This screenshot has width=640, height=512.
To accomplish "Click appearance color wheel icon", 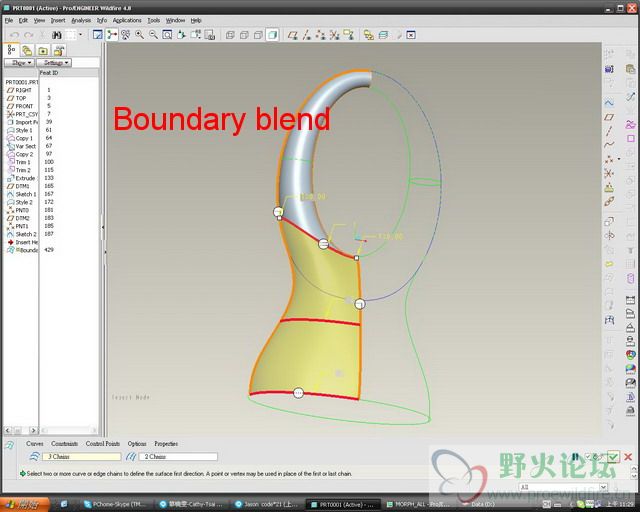I will click(631, 354).
